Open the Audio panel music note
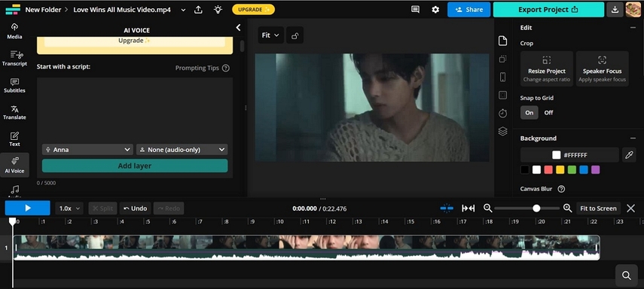644x289 pixels. coord(15,190)
